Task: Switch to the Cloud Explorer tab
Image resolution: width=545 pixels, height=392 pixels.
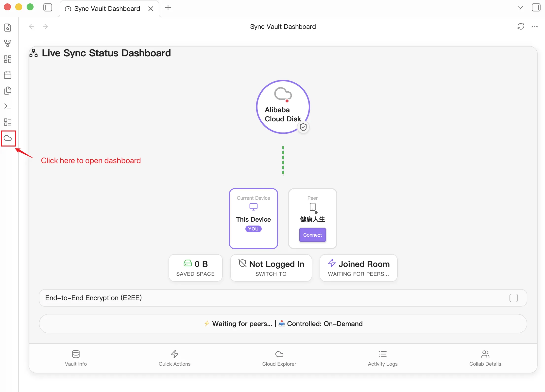Action: (x=279, y=358)
